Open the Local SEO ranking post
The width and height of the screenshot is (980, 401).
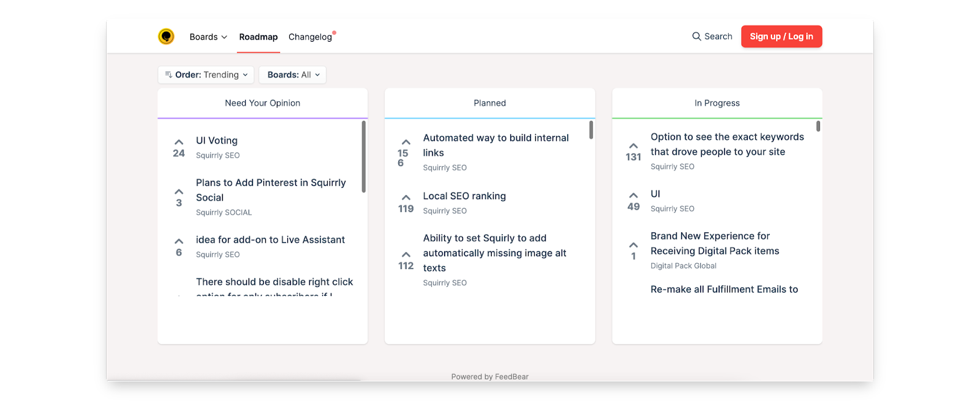(x=464, y=196)
